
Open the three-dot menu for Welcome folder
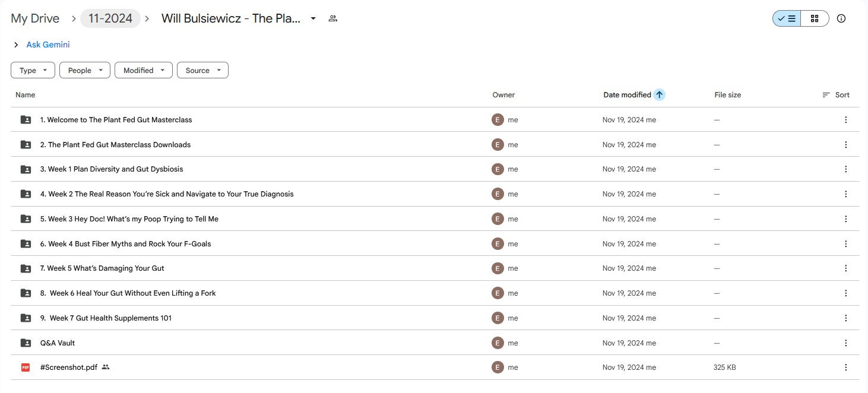point(846,120)
